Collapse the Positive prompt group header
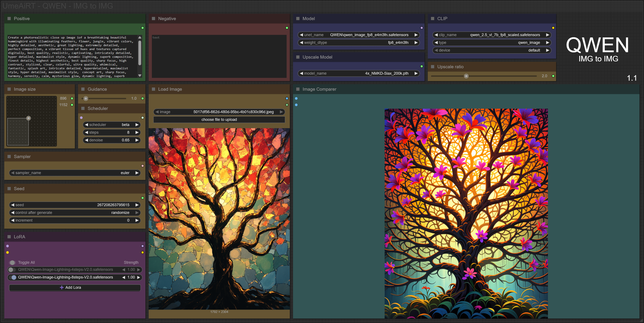 (x=9, y=18)
